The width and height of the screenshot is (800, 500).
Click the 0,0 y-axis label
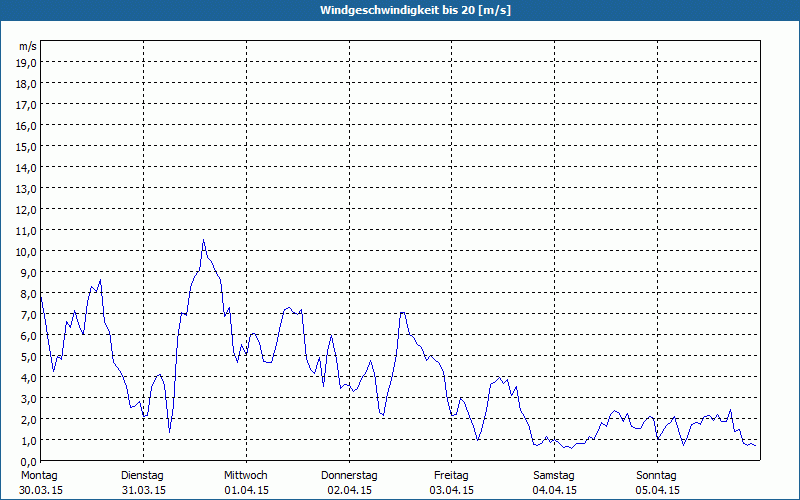29,461
